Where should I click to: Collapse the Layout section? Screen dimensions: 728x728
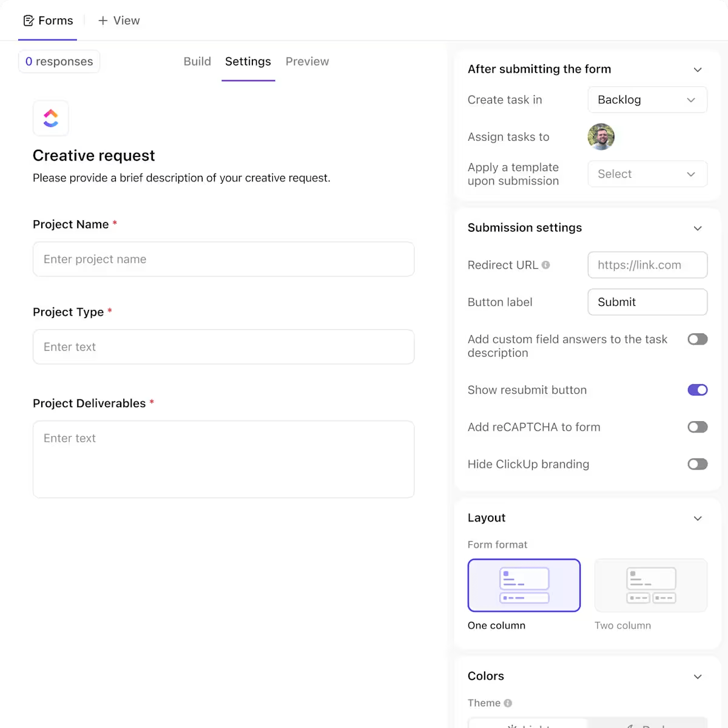(x=697, y=518)
